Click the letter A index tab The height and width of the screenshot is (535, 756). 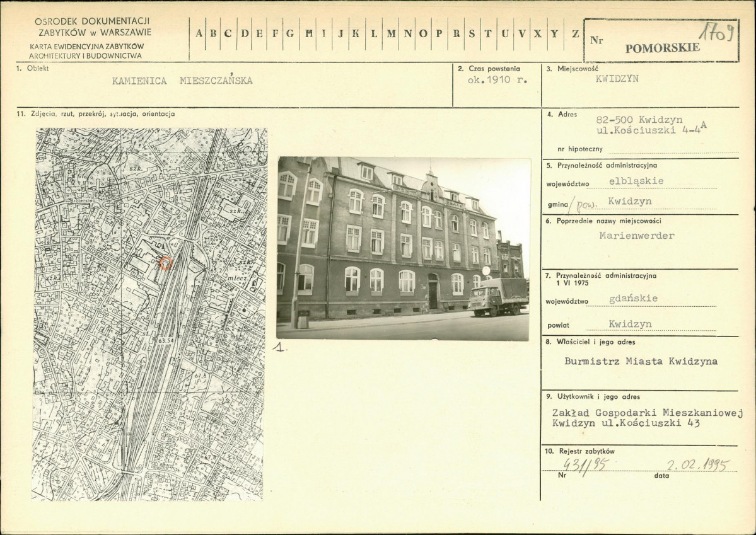tap(199, 34)
